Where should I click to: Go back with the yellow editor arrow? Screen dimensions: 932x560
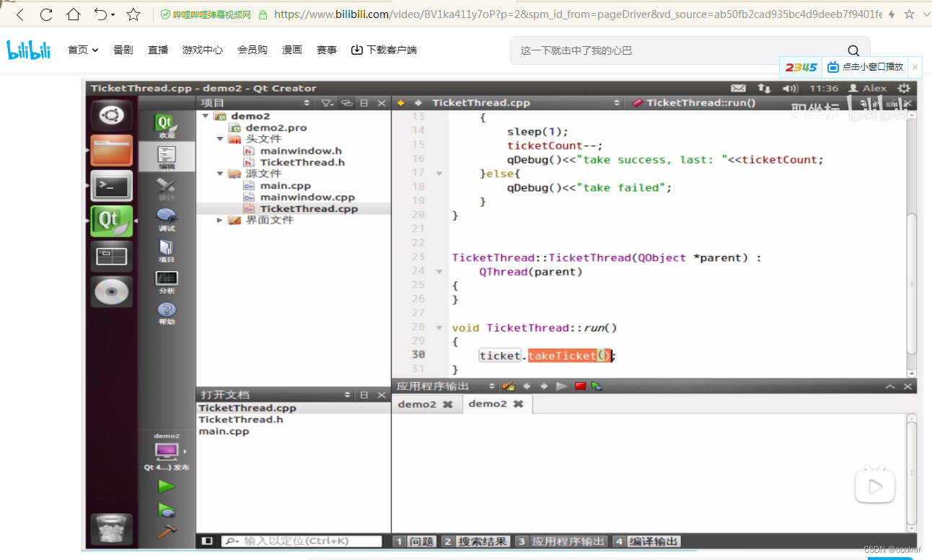point(400,103)
